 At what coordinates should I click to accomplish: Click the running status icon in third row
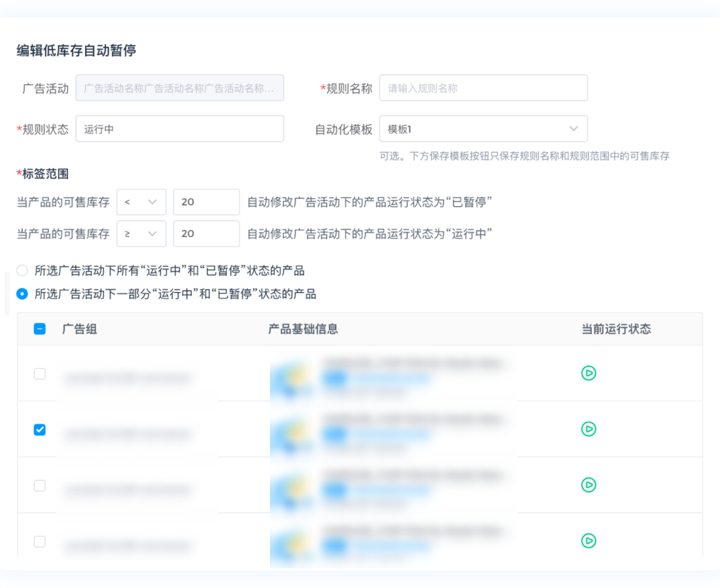coord(588,485)
